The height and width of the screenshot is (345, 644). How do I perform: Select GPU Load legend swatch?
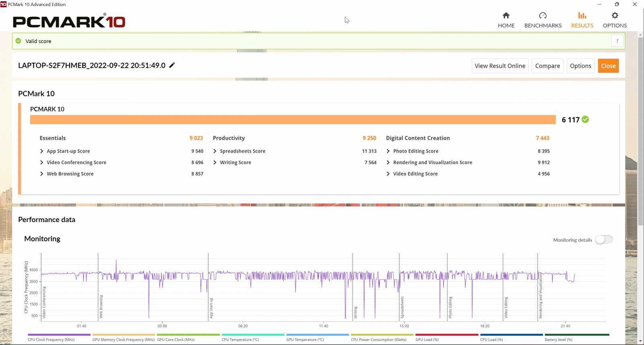pos(447,335)
